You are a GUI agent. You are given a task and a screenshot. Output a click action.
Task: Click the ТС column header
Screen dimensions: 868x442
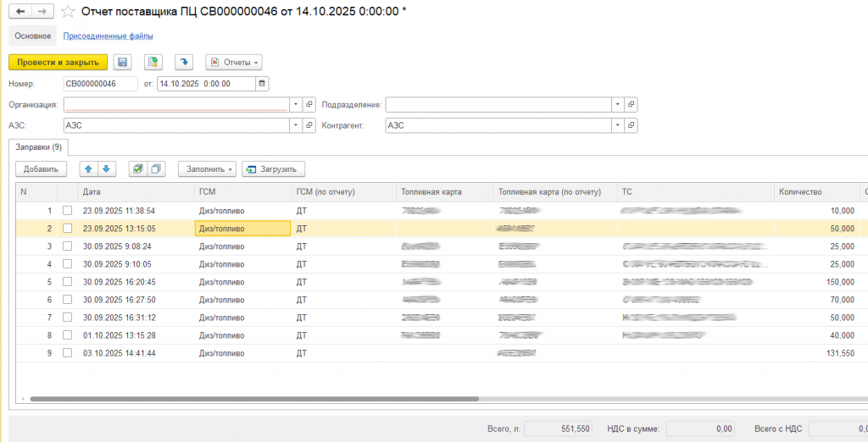pos(695,192)
